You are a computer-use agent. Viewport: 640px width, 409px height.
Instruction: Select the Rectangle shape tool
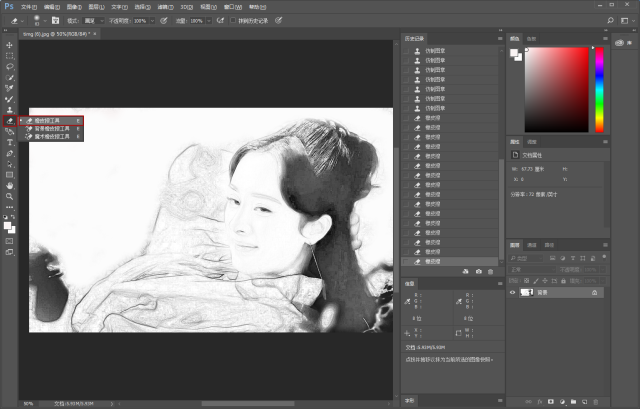tap(9, 175)
